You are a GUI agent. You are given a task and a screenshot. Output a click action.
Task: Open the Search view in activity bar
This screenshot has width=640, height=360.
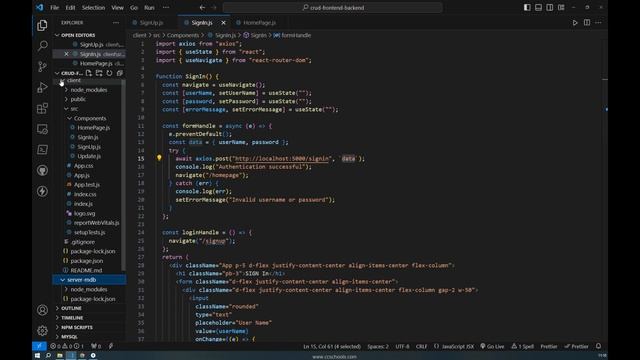[x=42, y=46]
